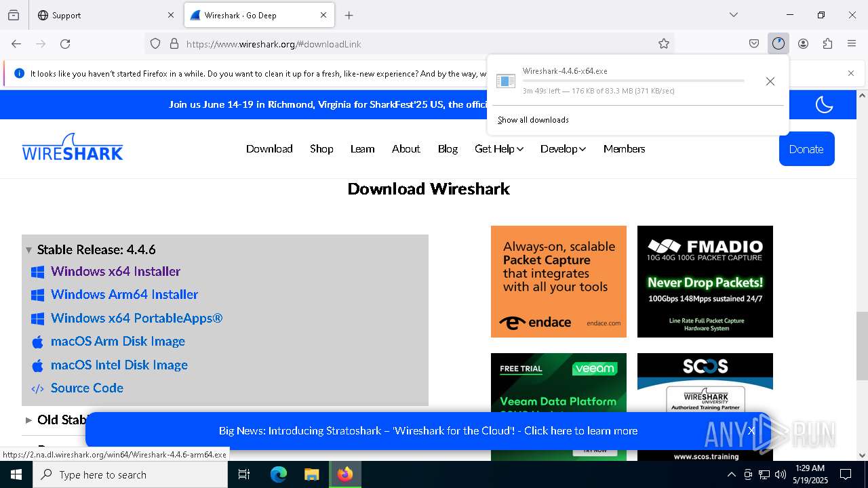The height and width of the screenshot is (488, 868).
Task: Click the shield tracking protection icon
Action: click(155, 43)
